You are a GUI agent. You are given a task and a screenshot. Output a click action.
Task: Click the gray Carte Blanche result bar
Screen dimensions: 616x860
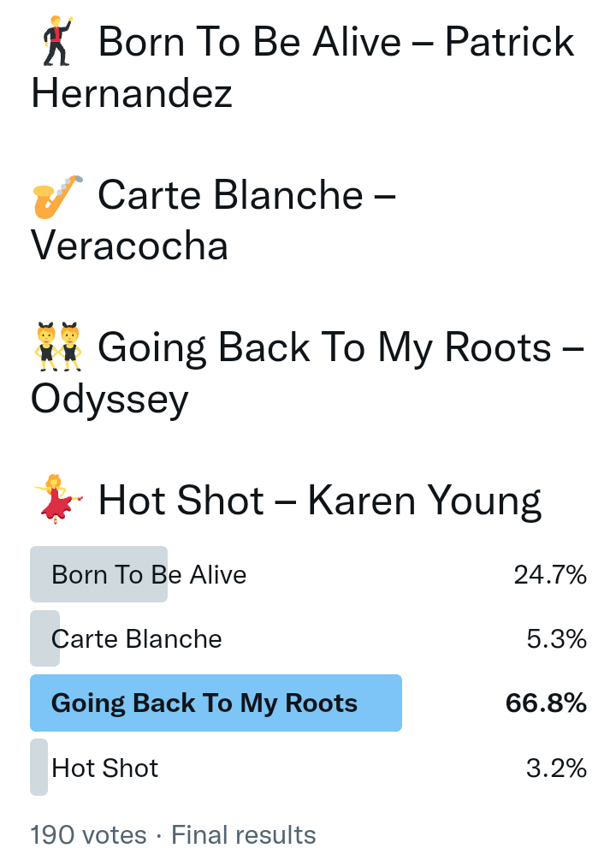44,639
